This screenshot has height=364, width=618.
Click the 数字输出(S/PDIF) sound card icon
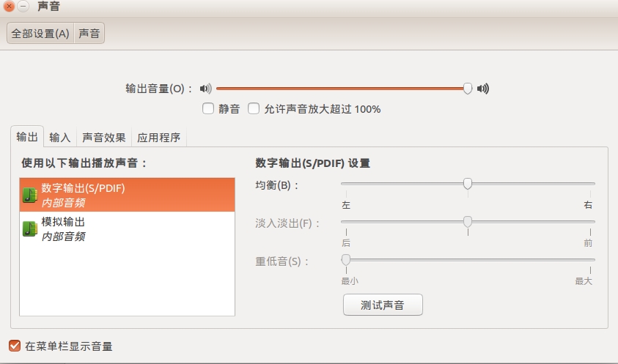(30, 195)
